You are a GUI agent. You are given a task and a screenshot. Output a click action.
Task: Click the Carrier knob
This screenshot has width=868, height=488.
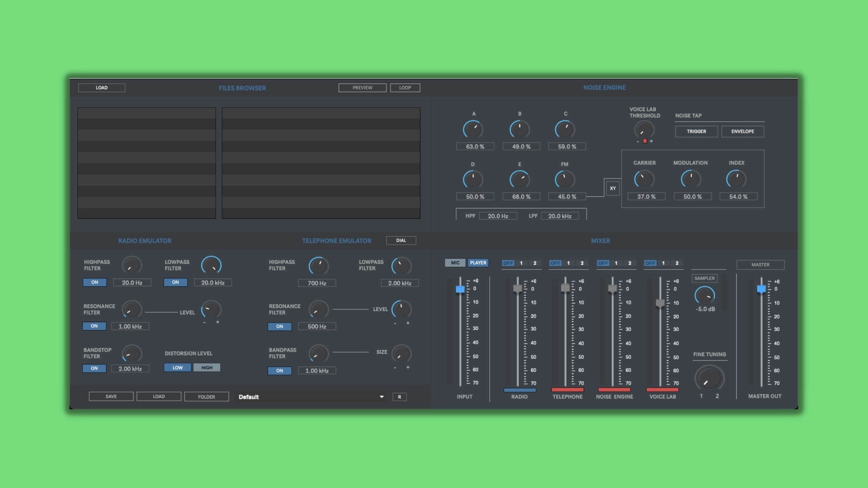pyautogui.click(x=644, y=179)
